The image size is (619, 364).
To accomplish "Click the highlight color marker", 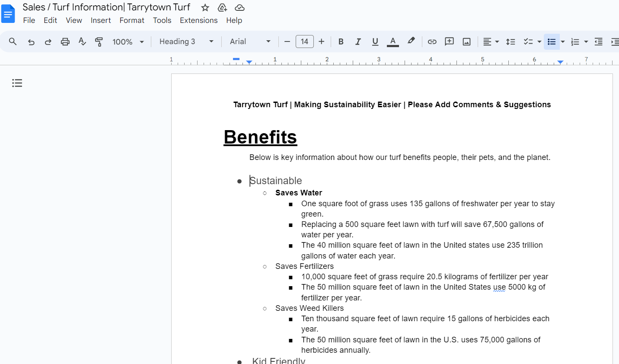I will point(411,42).
